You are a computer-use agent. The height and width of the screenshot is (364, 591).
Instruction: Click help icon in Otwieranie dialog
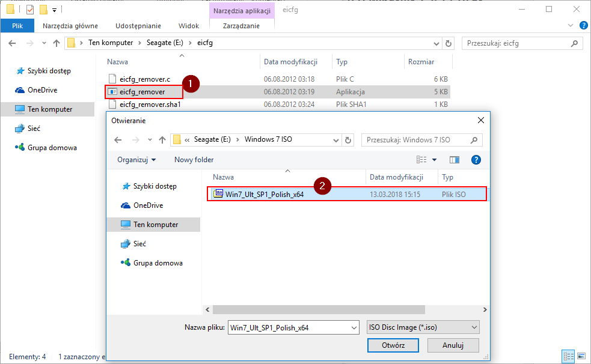476,160
